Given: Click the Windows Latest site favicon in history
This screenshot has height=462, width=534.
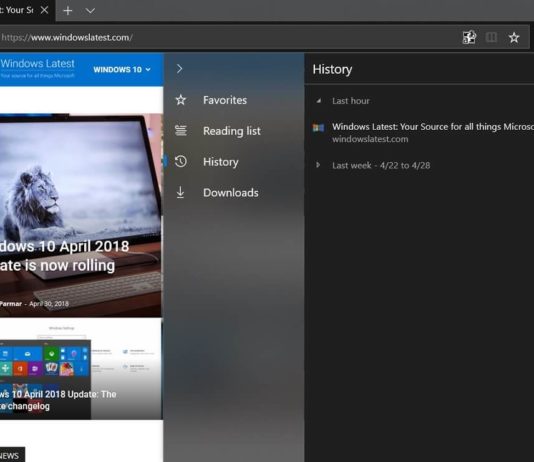Looking at the screenshot, I should point(318,128).
